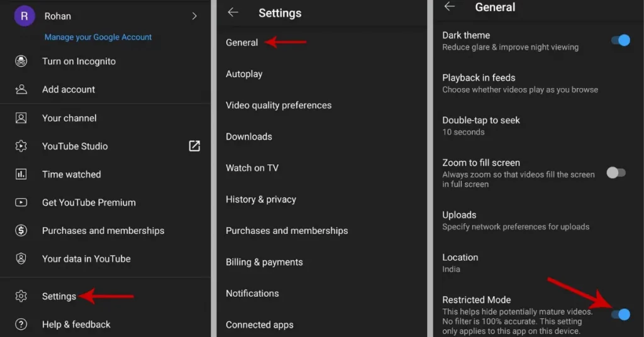Expand Rohan account chevron arrow
The height and width of the screenshot is (337, 644).
pyautogui.click(x=194, y=16)
